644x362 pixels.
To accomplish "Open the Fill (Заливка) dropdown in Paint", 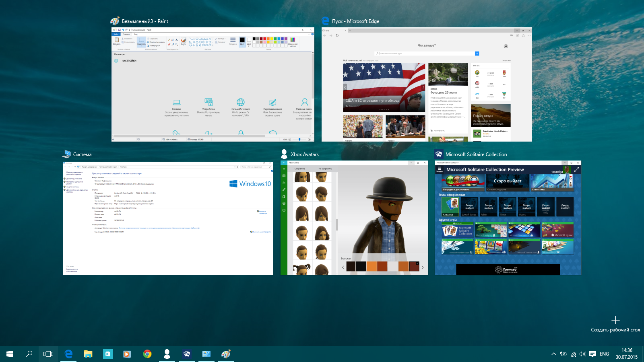I will [x=221, y=42].
